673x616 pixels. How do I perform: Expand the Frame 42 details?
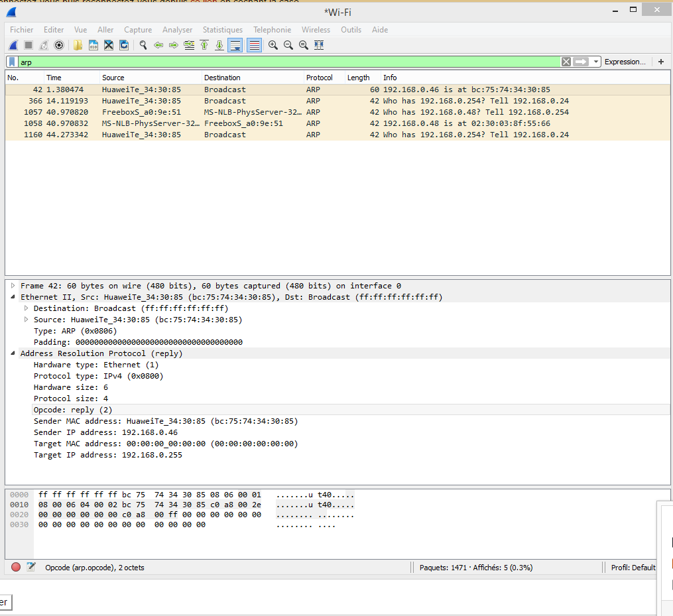click(13, 286)
